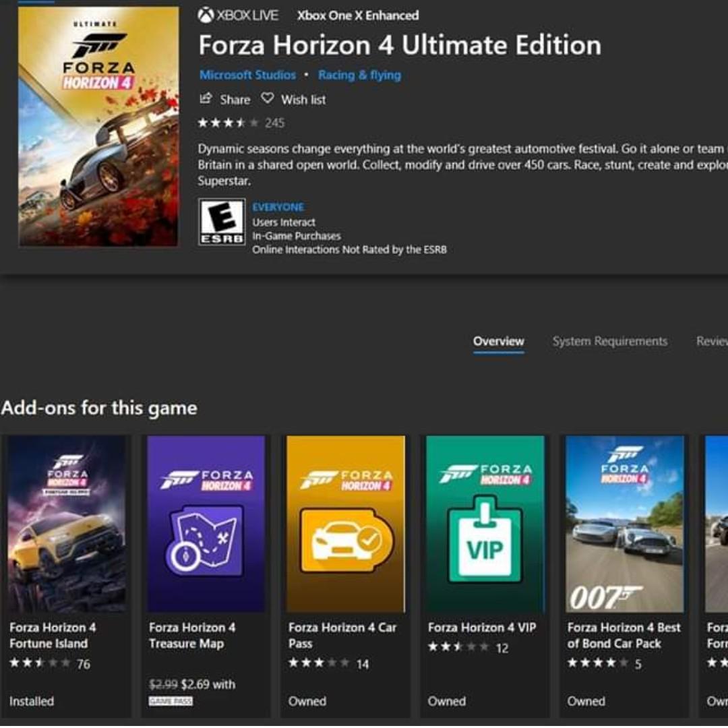Open the Forza Horizon 4 Ultimate cover art
728x728 pixels.
click(98, 126)
